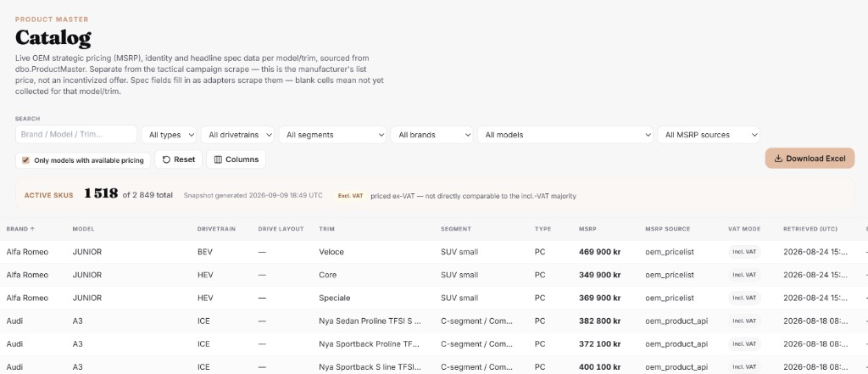The height and width of the screenshot is (374, 868).
Task: Open the All drivetrains dropdown
Action: pyautogui.click(x=237, y=135)
